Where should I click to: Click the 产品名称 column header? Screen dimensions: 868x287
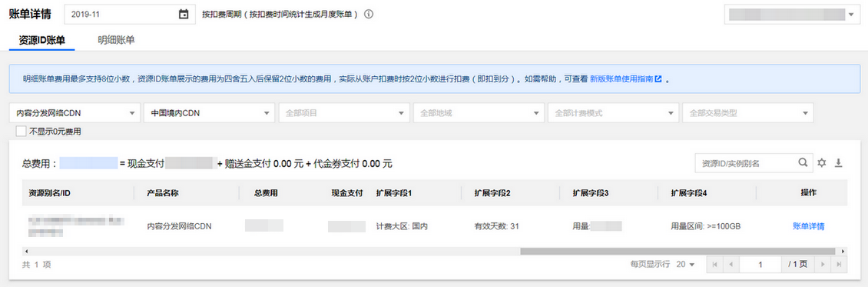[x=163, y=193]
